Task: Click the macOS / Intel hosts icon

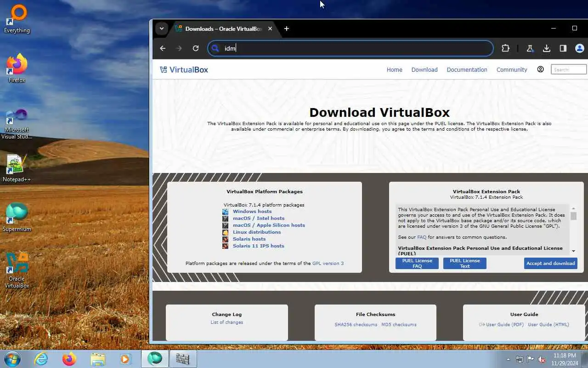Action: tap(225, 218)
